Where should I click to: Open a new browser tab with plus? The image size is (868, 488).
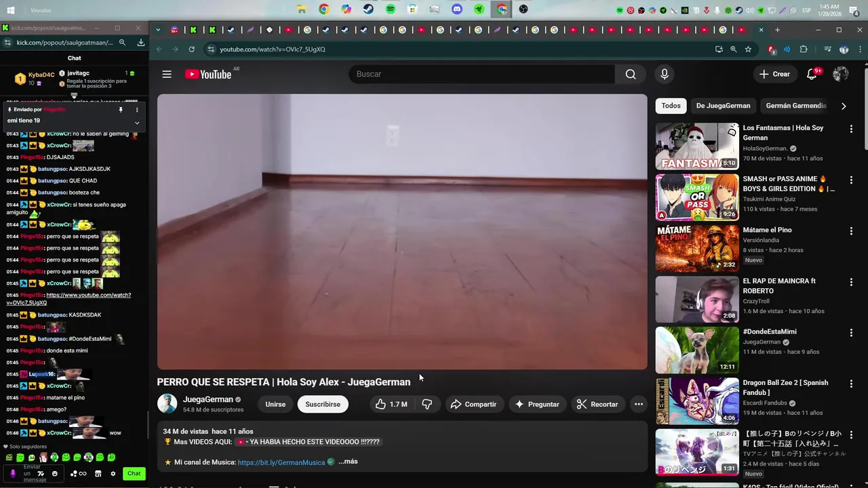(x=777, y=30)
